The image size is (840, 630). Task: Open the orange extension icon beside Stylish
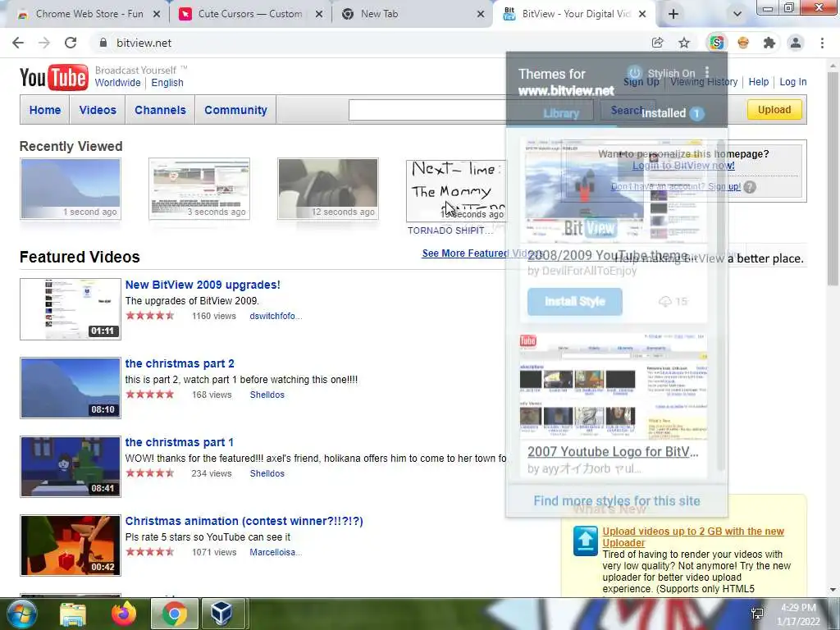coord(743,43)
